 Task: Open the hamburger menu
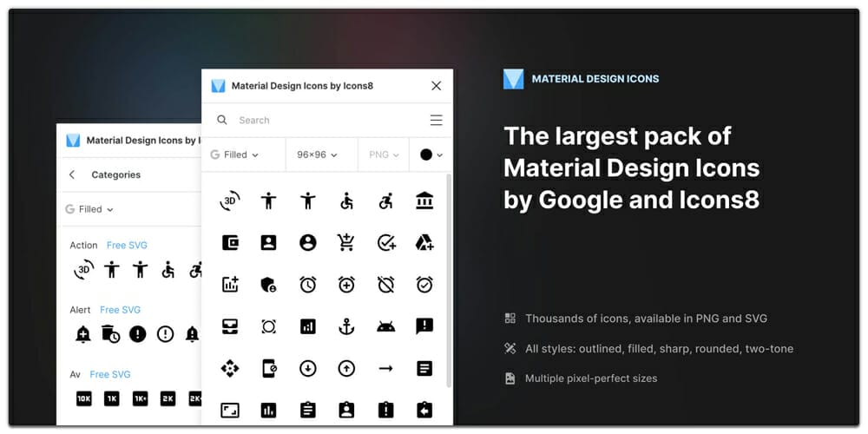coord(437,120)
